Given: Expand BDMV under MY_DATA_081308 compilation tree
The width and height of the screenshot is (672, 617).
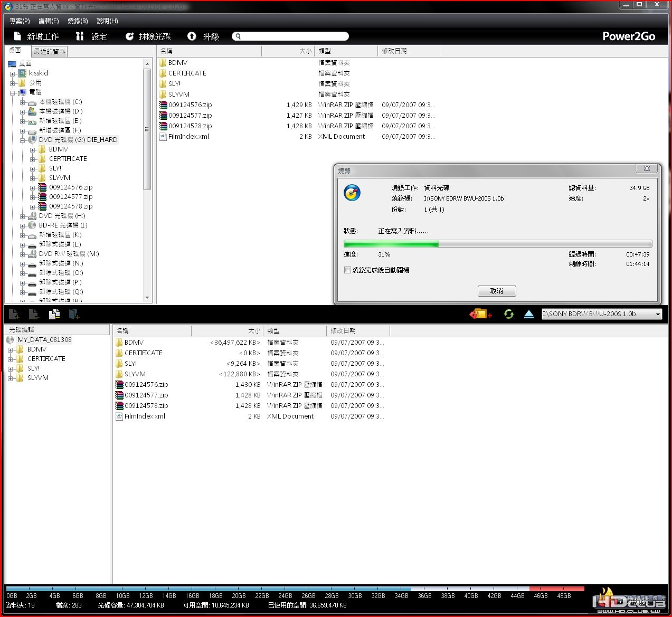Looking at the screenshot, I should click(10, 349).
